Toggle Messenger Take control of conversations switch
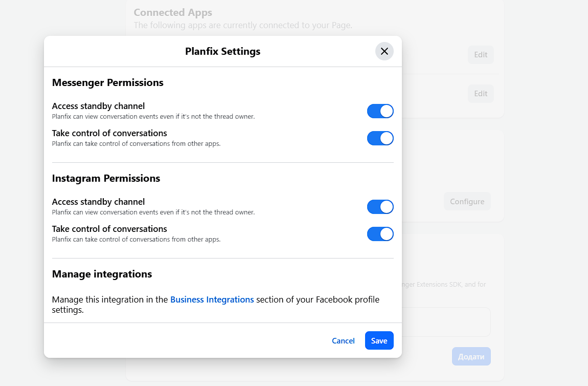Screen dimensions: 588x386 coord(380,138)
